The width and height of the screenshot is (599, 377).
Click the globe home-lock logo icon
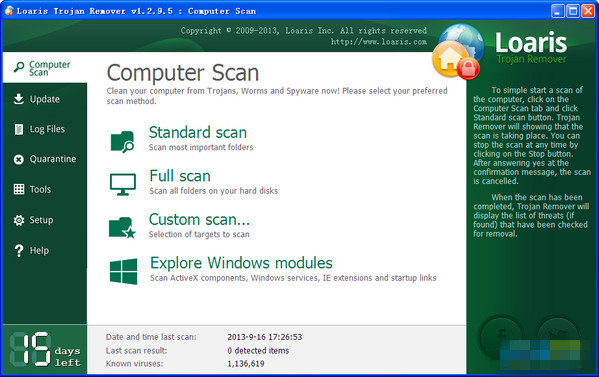(x=458, y=52)
